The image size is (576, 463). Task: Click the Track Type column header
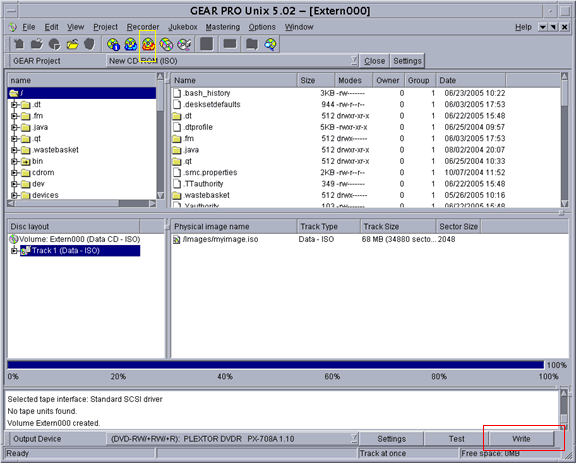coord(328,227)
